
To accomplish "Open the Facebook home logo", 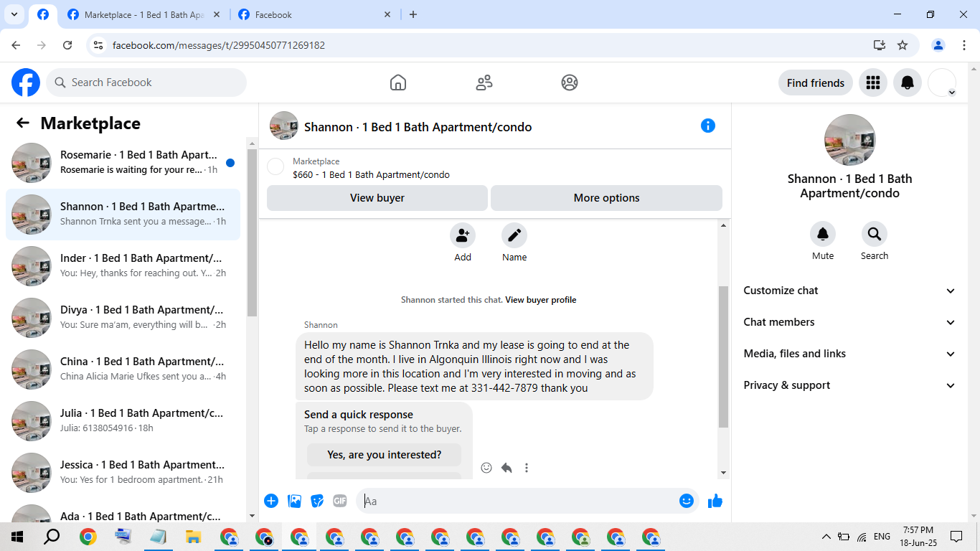I will click(26, 83).
